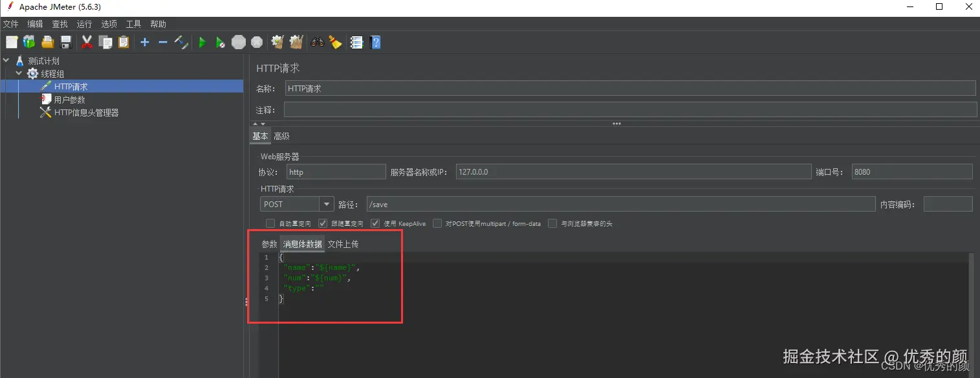Click the 路径 field containing /save
Screen dimensions: 980x378
[x=620, y=204]
